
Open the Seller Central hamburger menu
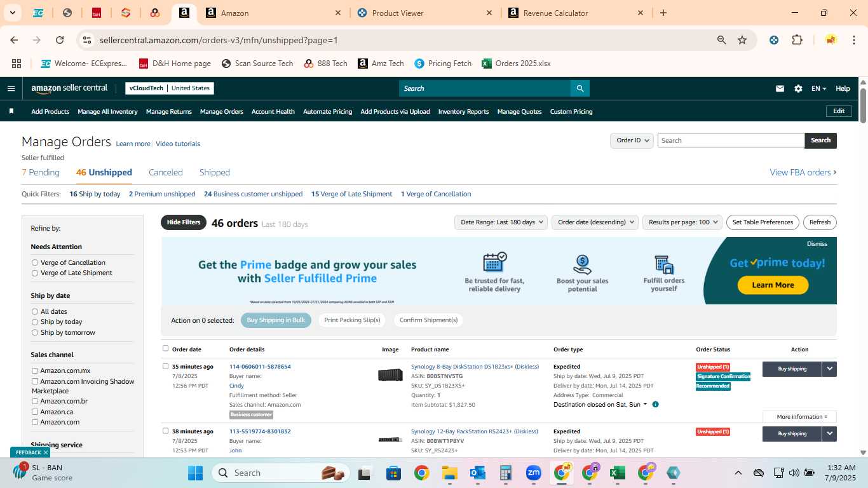click(x=11, y=89)
